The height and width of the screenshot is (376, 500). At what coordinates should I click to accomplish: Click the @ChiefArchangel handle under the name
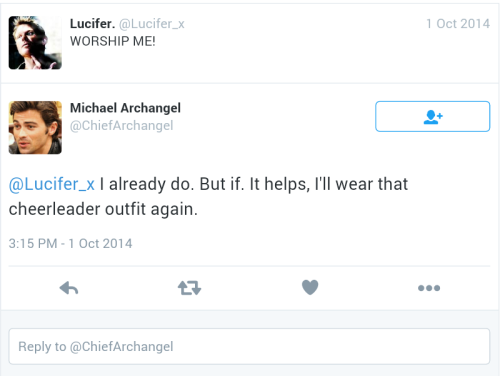tap(122, 126)
